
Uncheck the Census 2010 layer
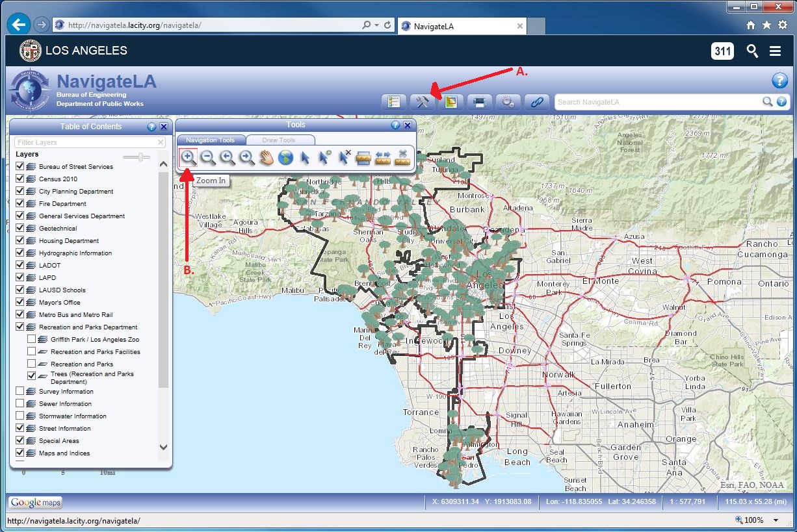[x=20, y=179]
